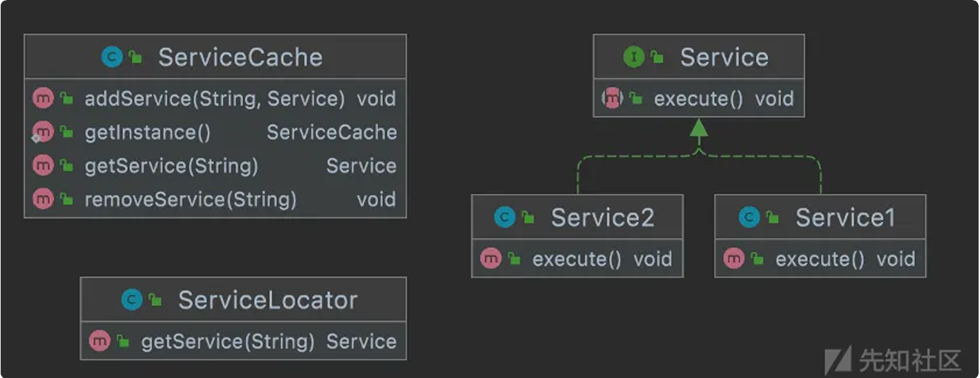Click the public lock icon beside ServiceCache title
This screenshot has width=980, height=378.
pos(134,57)
